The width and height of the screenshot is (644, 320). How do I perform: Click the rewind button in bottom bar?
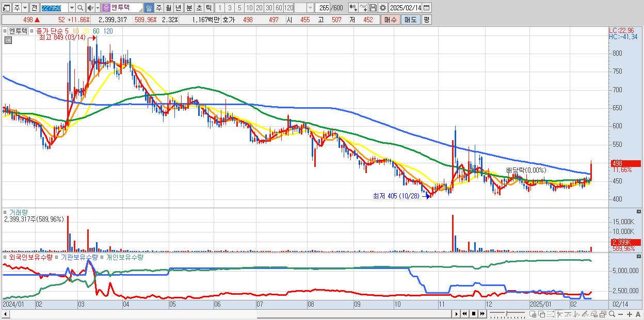coord(464,314)
